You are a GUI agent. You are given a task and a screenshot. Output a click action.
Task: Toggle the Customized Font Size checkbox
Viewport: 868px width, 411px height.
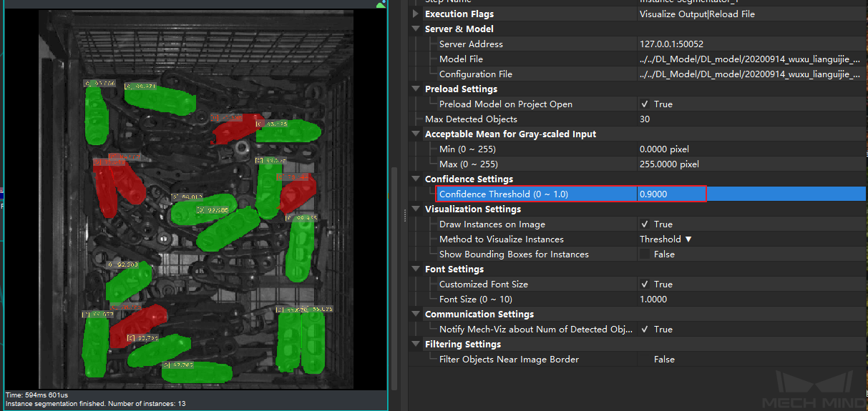click(645, 284)
